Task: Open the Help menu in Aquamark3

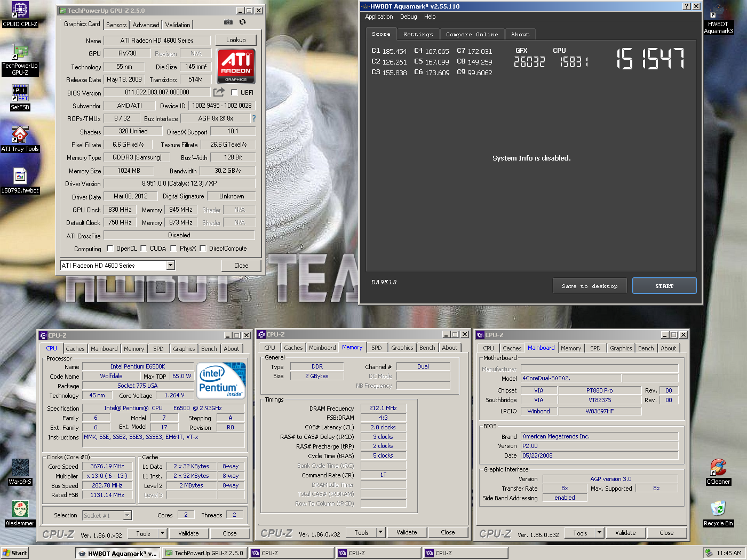Action: click(430, 17)
